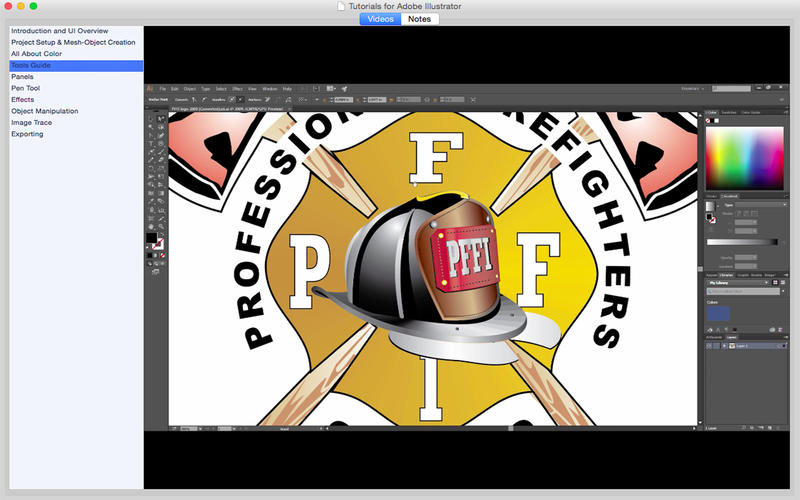
Task: Open Illustrator's Select menu
Action: (221, 89)
